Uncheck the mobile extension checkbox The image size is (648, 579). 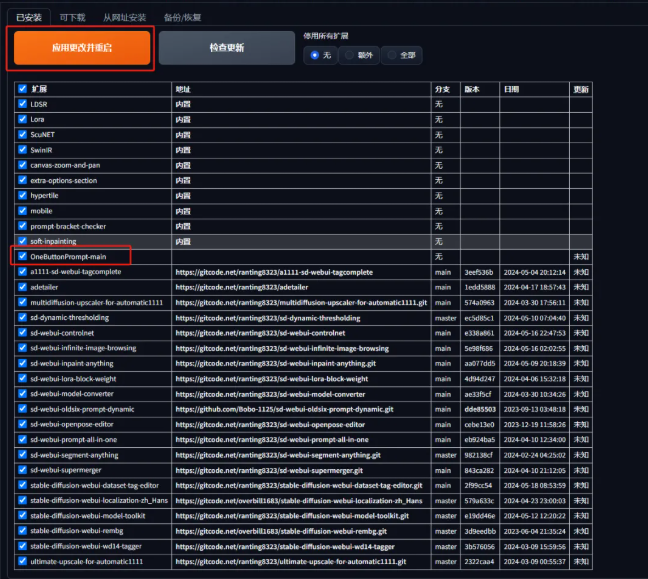[x=22, y=211]
